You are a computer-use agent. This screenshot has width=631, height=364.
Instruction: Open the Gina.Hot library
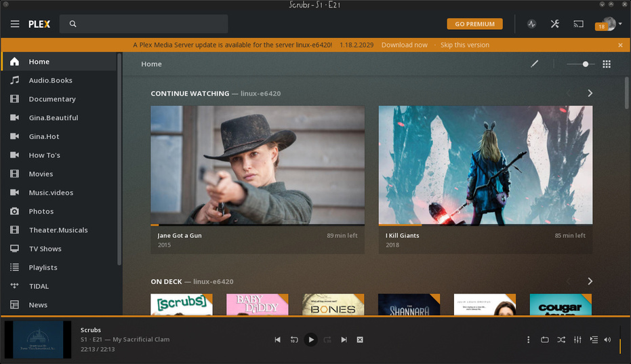[x=59, y=136]
